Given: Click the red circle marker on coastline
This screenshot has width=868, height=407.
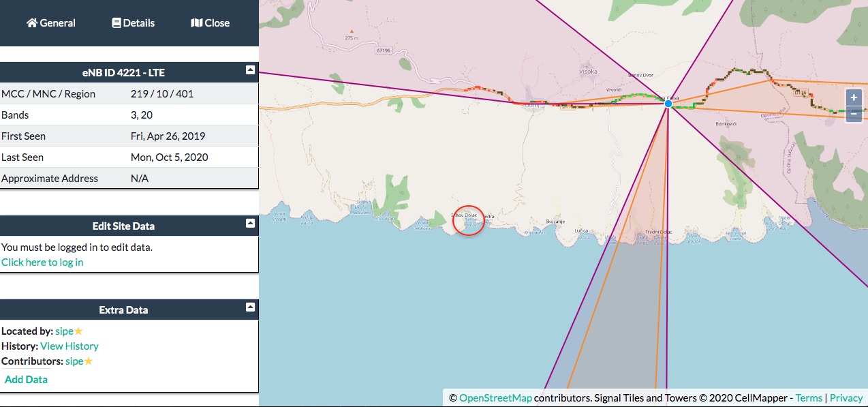Looking at the screenshot, I should 468,220.
